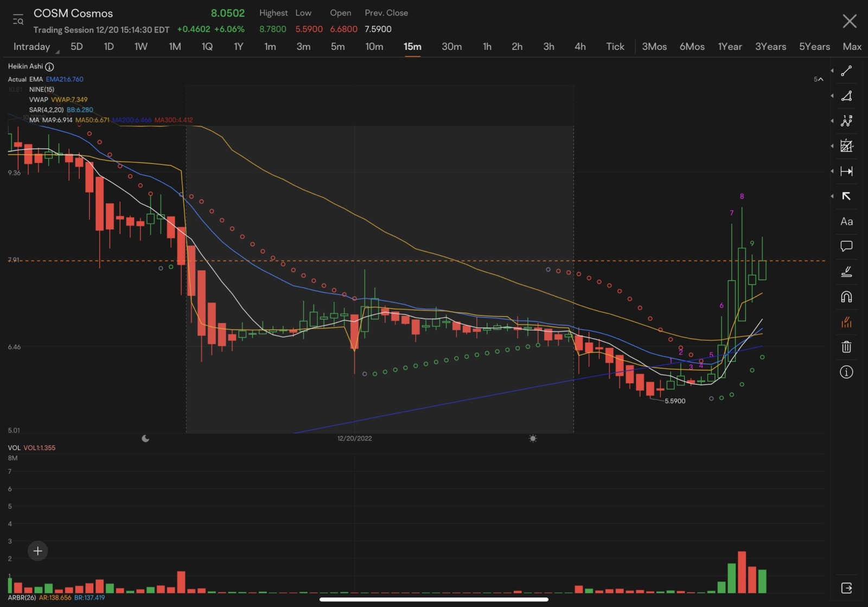
Task: Select the triangle shape drawing tool
Action: pos(846,96)
